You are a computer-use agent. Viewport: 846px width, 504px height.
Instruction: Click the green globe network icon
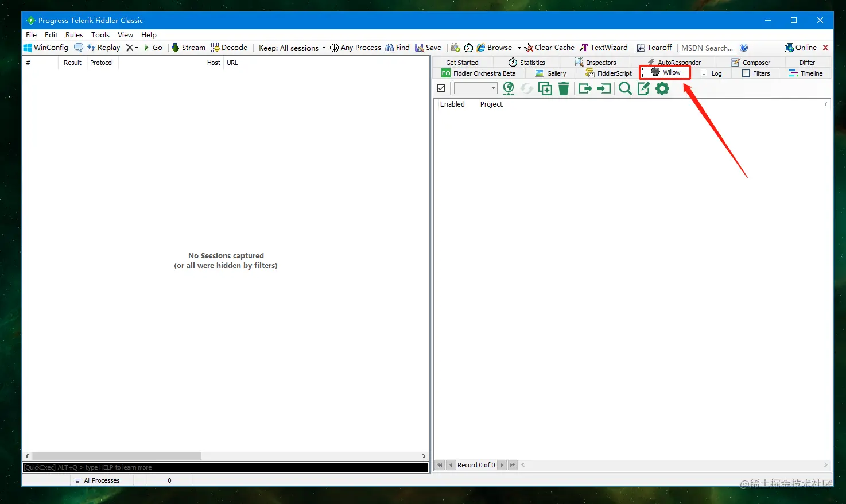tap(509, 88)
